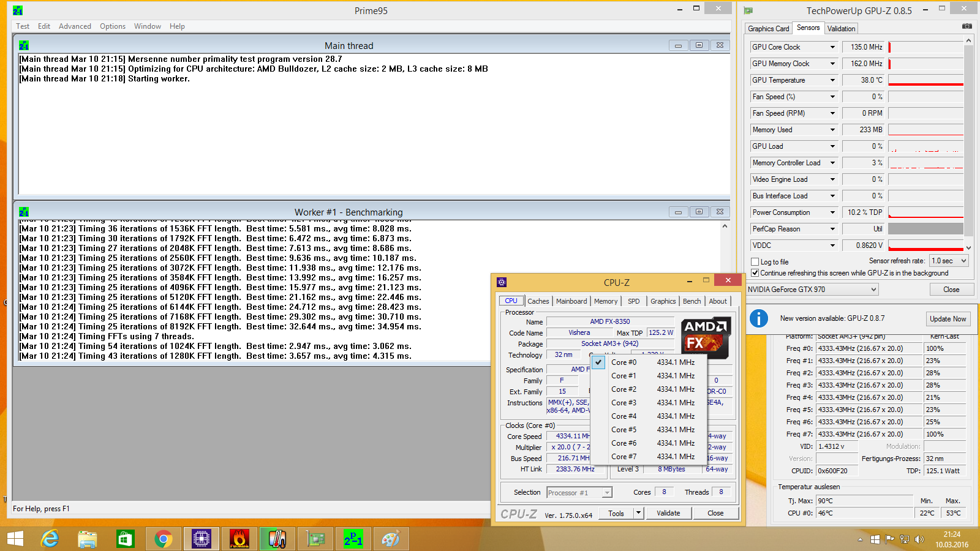Open the GPU Memory Clock sensor dropdown
The width and height of the screenshot is (980, 551).
pos(832,64)
